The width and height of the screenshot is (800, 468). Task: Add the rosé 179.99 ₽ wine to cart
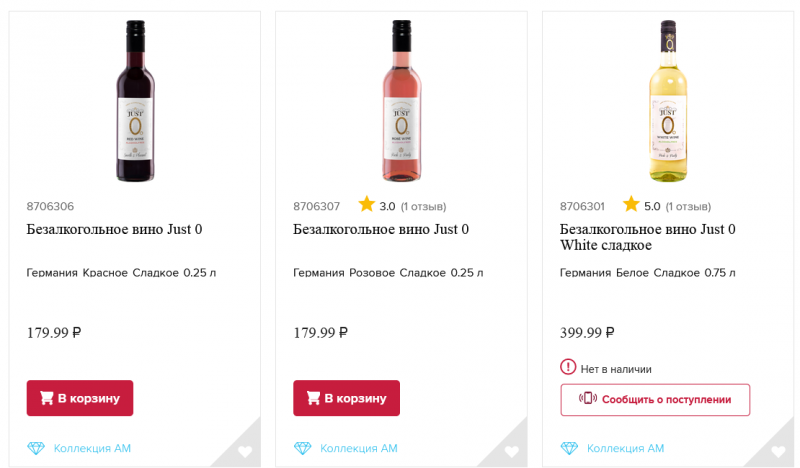pos(346,398)
